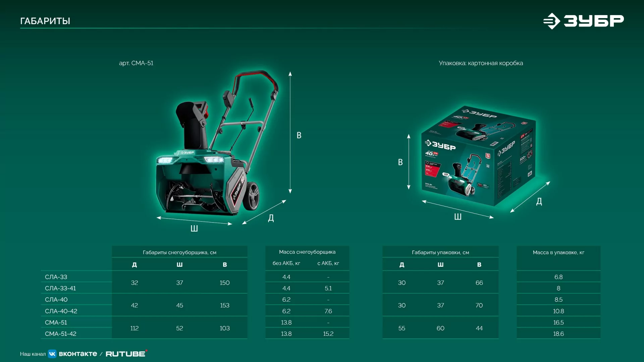
Task: Click the Упаковка: картонная коробка caption
Action: [x=481, y=63]
